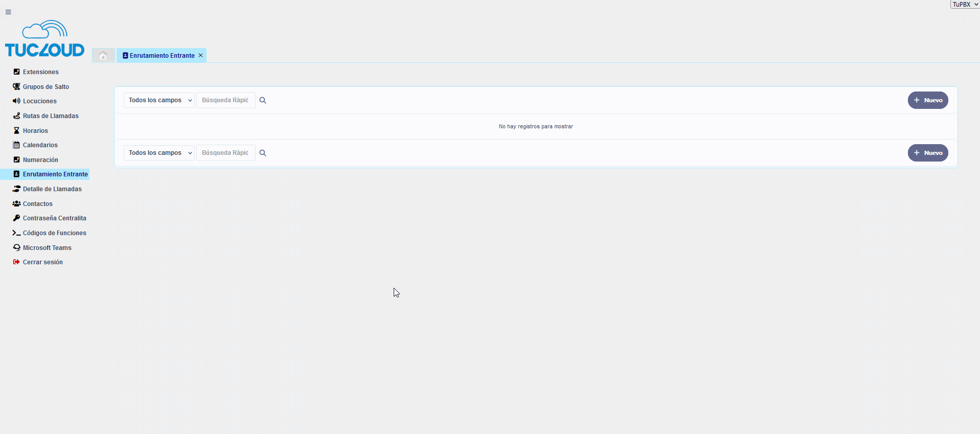Click the Horarios hourglass icon
The image size is (980, 434).
pos(16,131)
